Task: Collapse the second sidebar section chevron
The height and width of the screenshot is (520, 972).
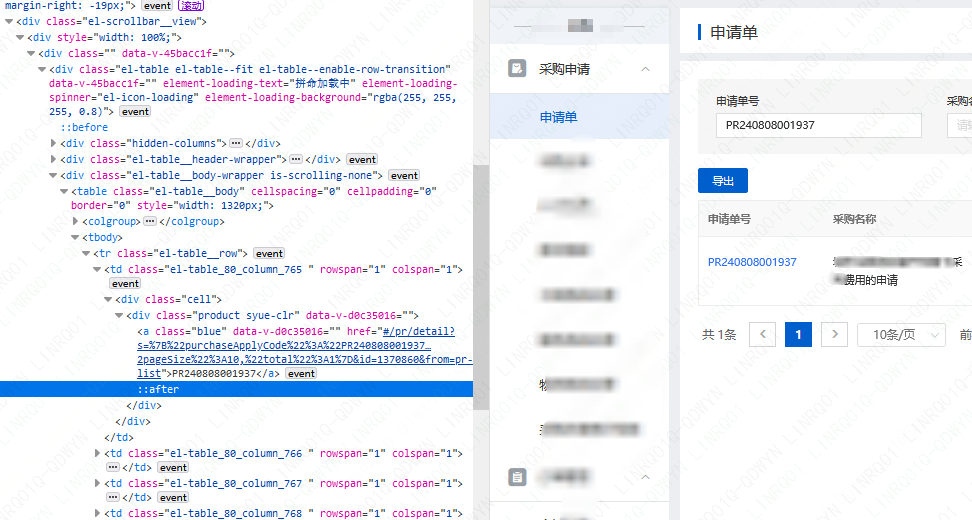Action: 645,477
